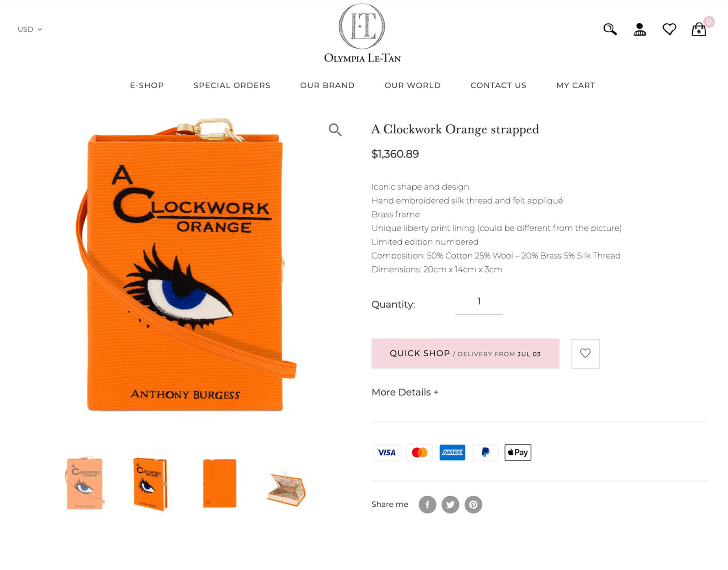Zoom product image with magnifier icon

coord(335,130)
